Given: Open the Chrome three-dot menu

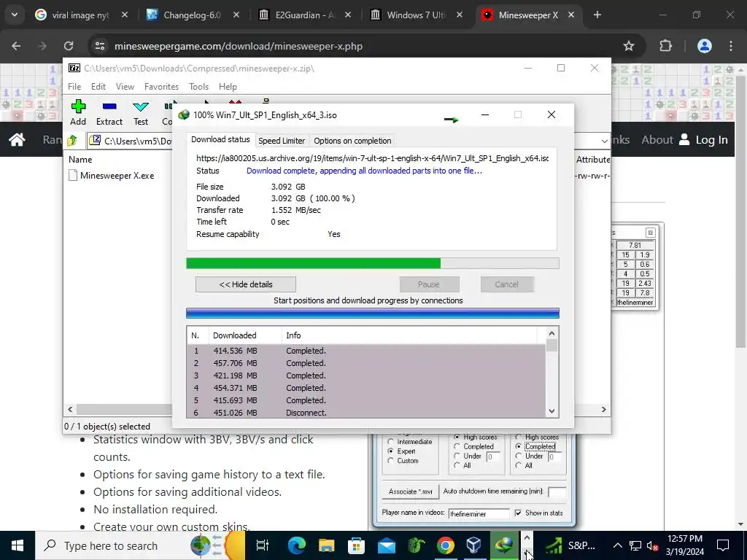Looking at the screenshot, I should coord(731,46).
